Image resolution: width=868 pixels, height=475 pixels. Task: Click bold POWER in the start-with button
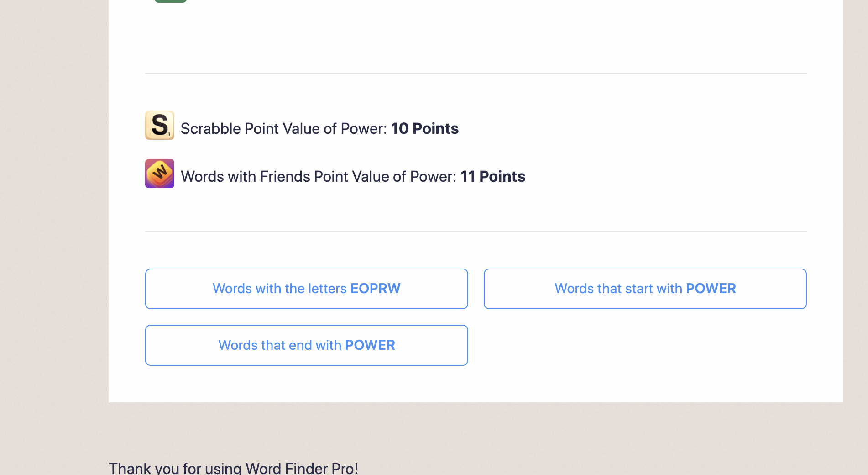[711, 289]
